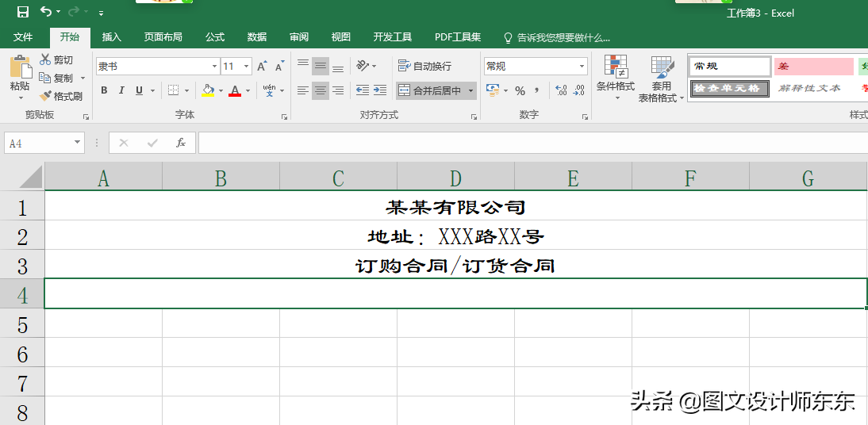Open the number format box showing 常规
The image size is (868, 425).
tap(536, 67)
